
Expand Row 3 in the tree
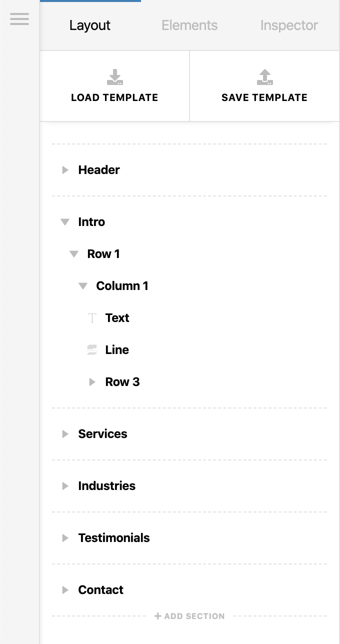click(x=92, y=382)
